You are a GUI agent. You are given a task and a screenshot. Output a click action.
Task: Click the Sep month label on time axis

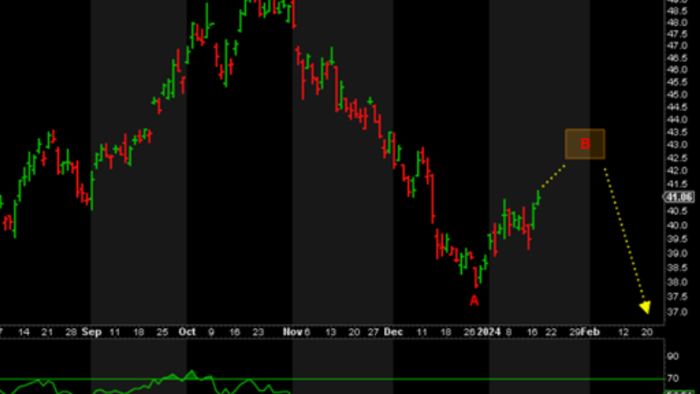(x=92, y=332)
